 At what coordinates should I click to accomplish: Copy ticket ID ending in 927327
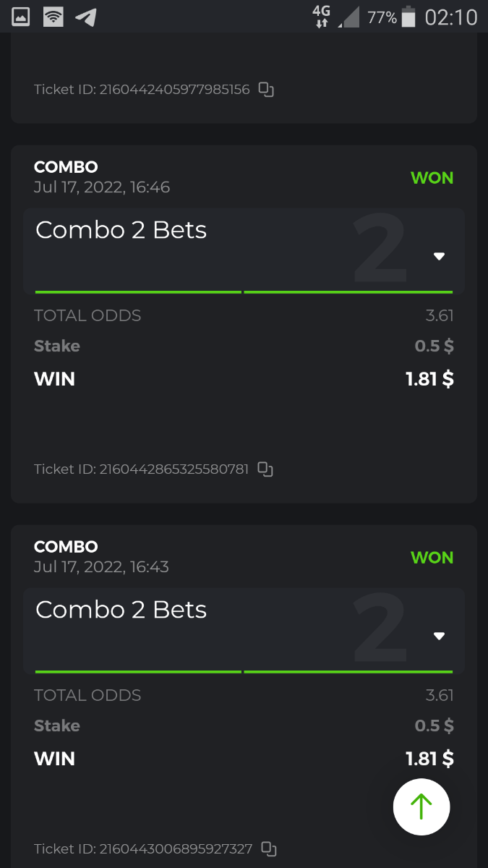click(x=268, y=848)
